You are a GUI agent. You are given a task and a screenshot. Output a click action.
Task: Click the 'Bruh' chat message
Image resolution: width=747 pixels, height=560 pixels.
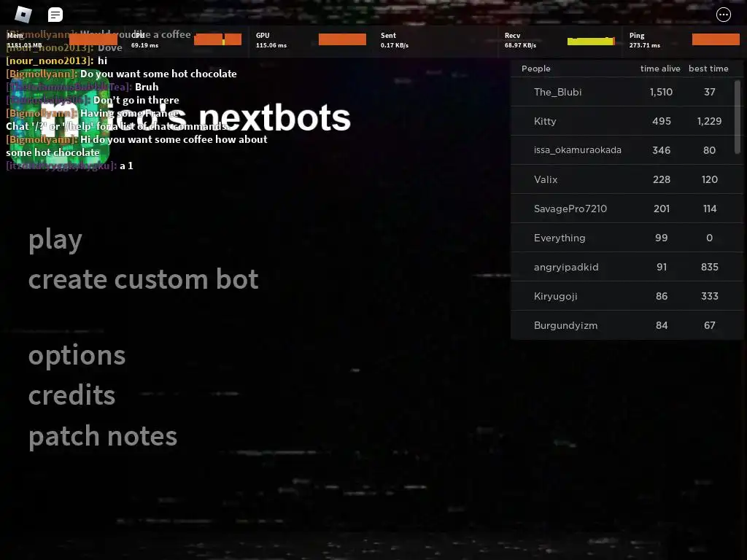click(147, 87)
